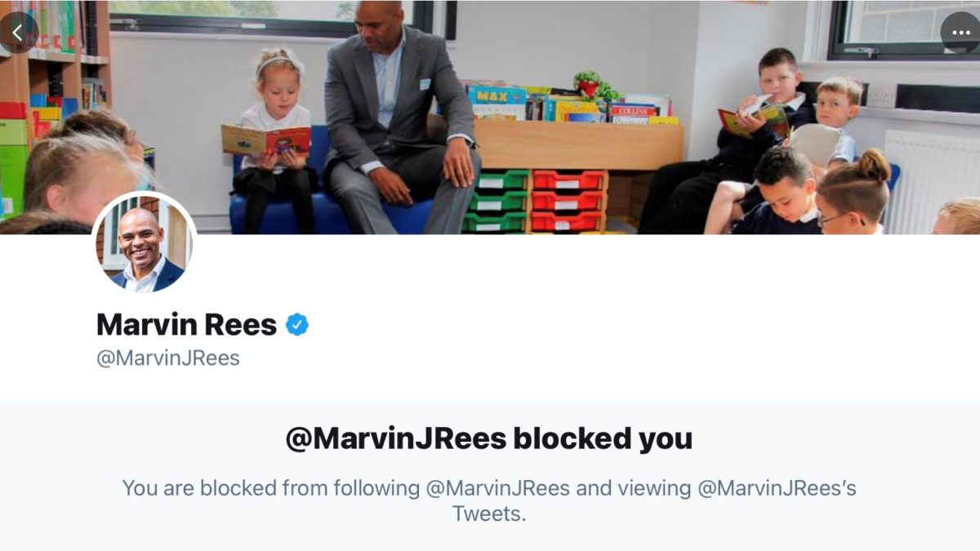The width and height of the screenshot is (980, 551).
Task: Click the word "Tweets." in the notice
Action: [490, 513]
